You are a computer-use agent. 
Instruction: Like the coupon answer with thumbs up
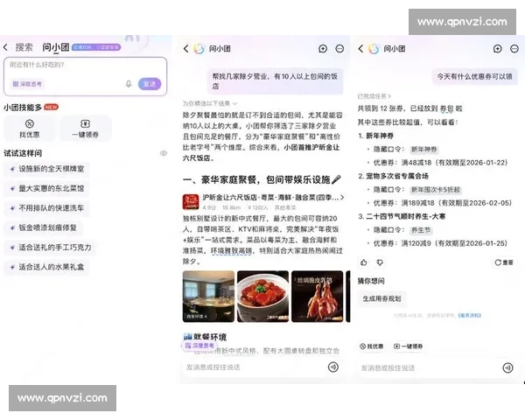point(364,262)
